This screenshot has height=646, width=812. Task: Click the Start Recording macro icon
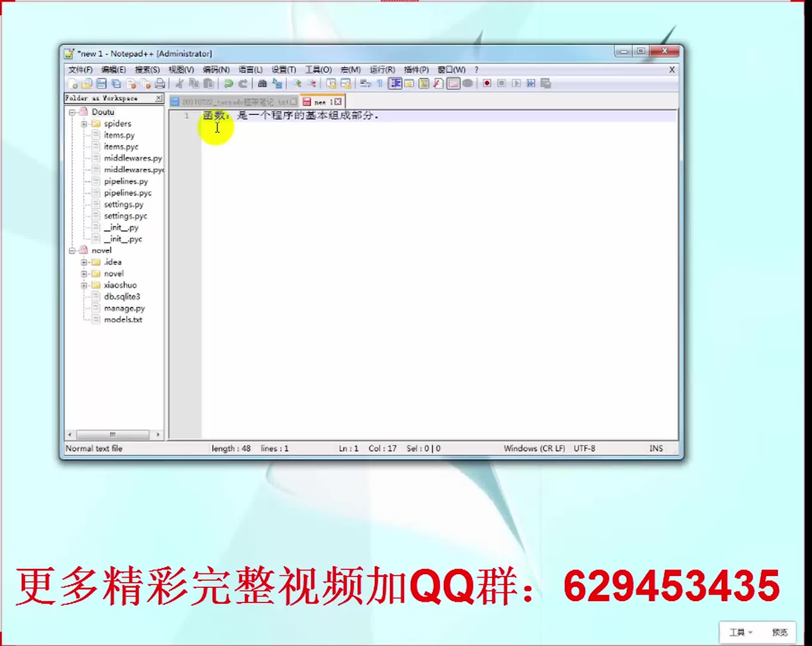pos(486,83)
